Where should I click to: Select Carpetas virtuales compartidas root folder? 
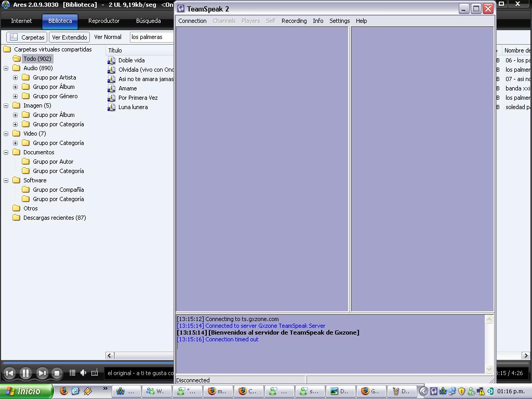(x=53, y=49)
